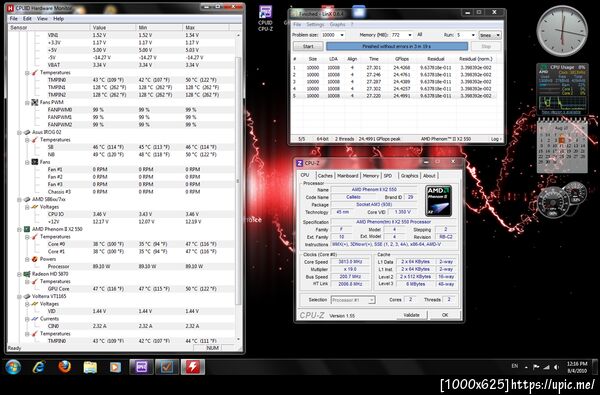Click the analog clock desktop gadget

point(562,31)
